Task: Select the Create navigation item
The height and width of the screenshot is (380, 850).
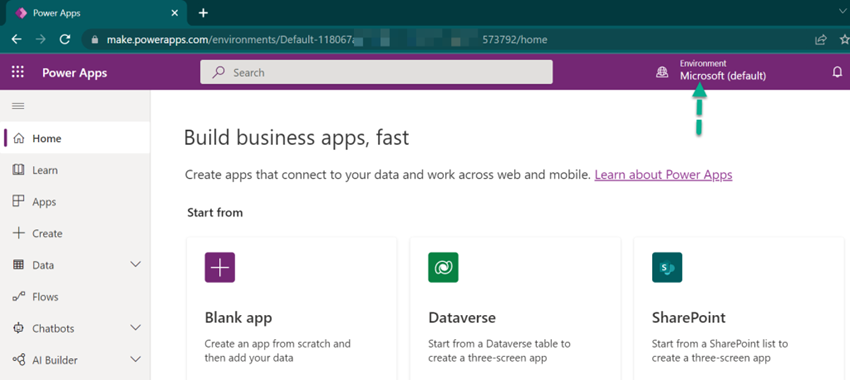Action: click(x=75, y=233)
